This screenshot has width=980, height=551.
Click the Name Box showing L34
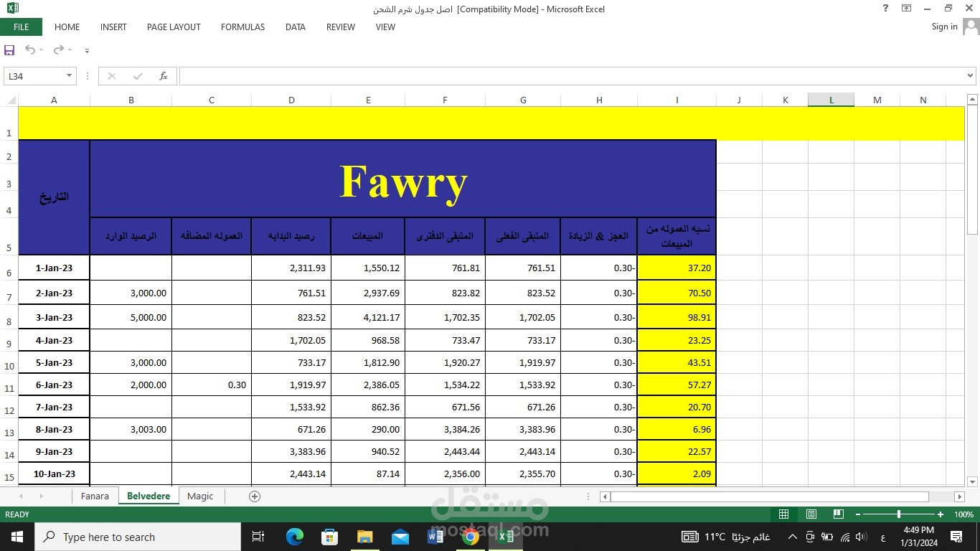[34, 76]
